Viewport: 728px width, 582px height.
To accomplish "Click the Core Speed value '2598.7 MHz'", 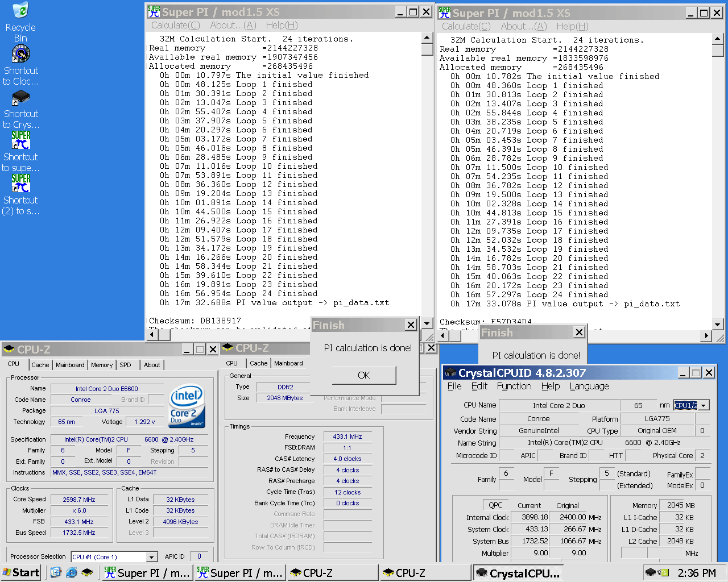I will pyautogui.click(x=79, y=500).
